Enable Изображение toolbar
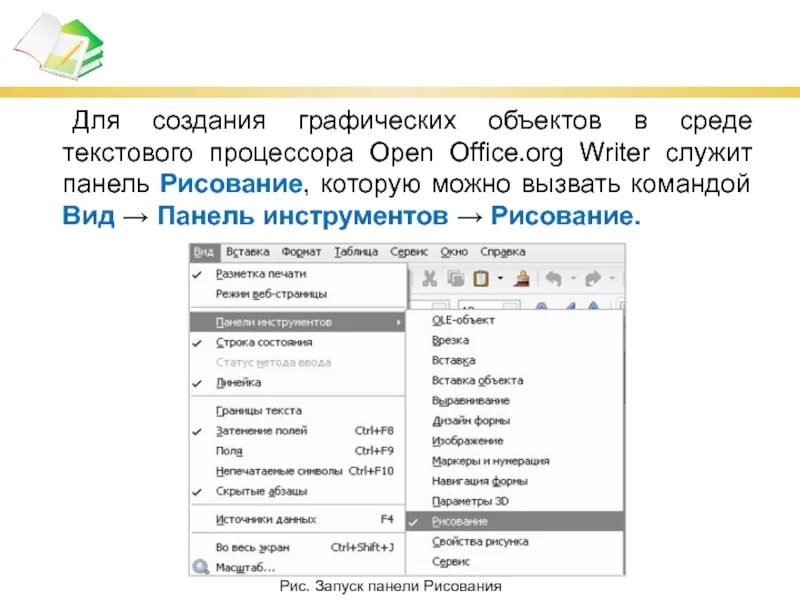 515,441
